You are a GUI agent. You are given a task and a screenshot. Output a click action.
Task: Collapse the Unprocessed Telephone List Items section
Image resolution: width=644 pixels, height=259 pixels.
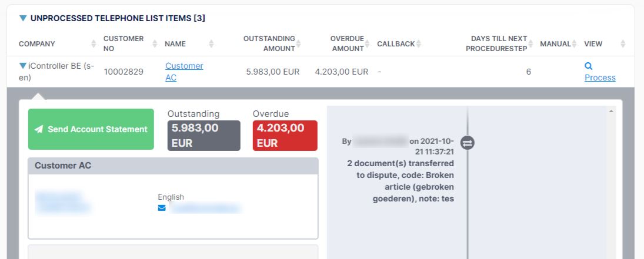23,18
